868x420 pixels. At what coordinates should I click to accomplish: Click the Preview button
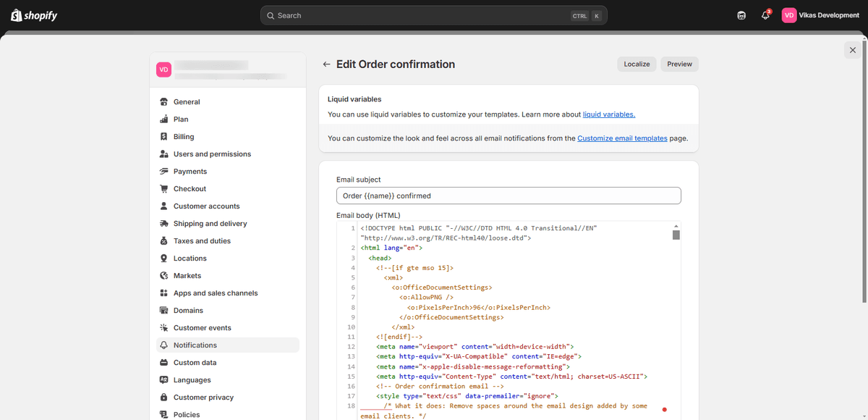point(679,64)
